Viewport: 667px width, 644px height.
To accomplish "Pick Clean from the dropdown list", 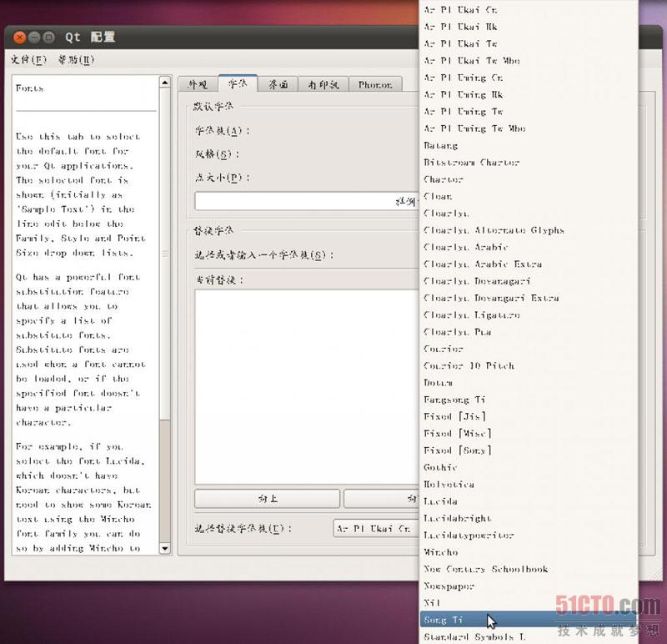I will click(529, 196).
